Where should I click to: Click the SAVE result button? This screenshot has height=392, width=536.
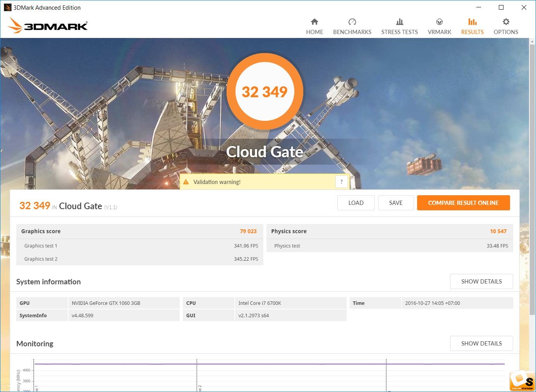click(x=396, y=203)
